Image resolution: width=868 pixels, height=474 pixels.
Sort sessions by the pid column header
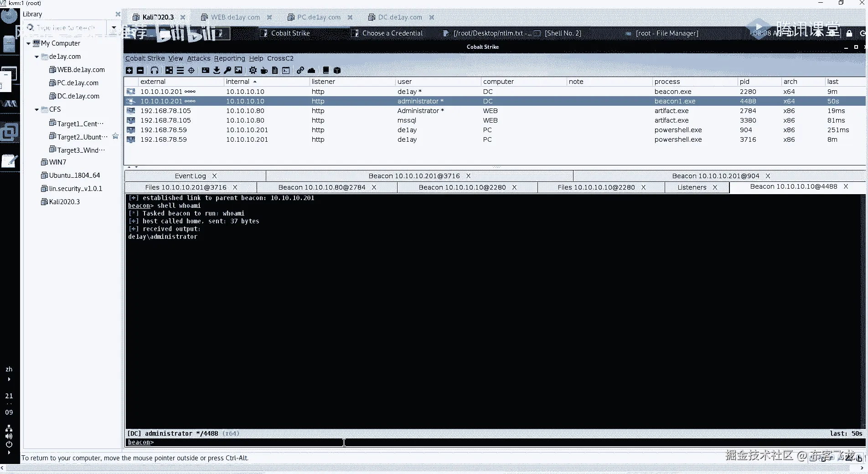(x=759, y=82)
